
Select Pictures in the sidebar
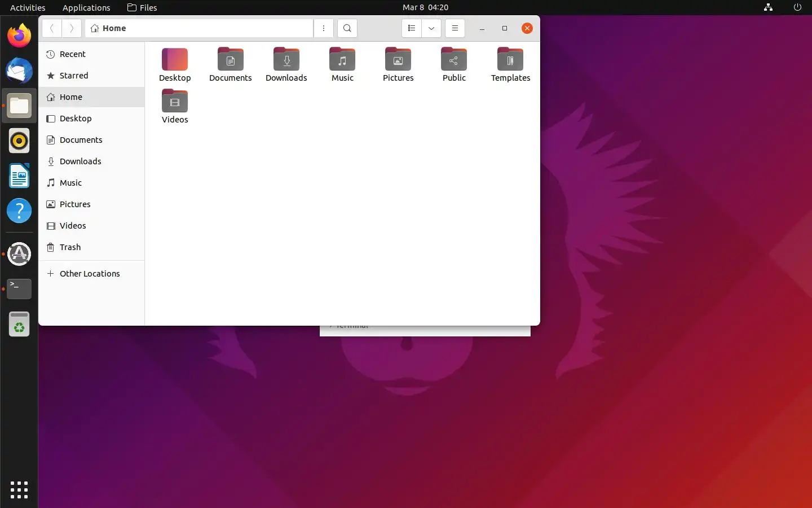pos(91,204)
